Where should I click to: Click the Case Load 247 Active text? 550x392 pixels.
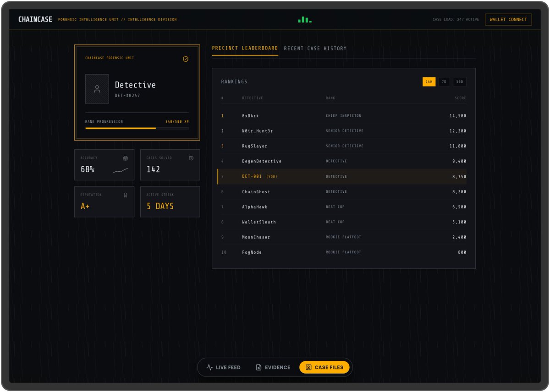pos(456,20)
